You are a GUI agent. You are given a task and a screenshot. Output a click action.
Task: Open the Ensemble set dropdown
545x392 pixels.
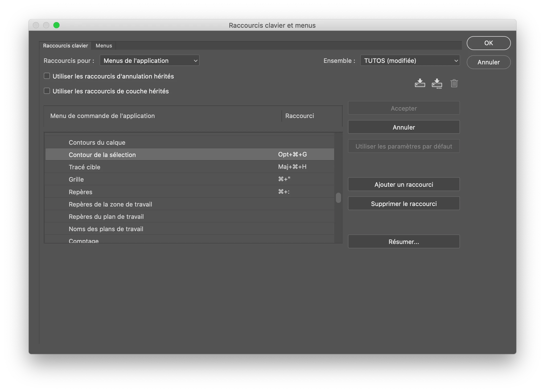click(x=410, y=61)
